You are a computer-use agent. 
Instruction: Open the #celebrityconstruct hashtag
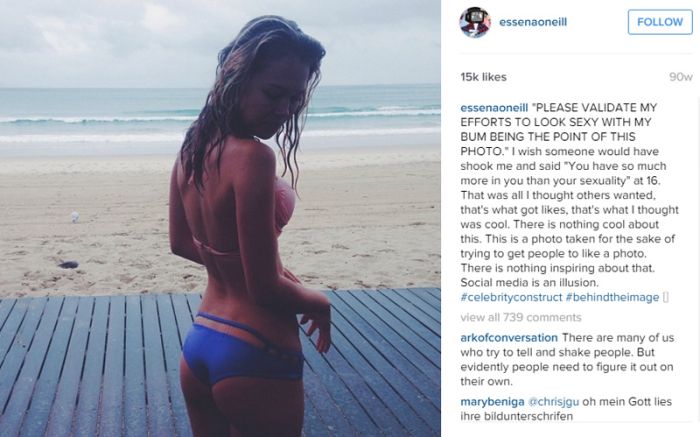tap(511, 297)
